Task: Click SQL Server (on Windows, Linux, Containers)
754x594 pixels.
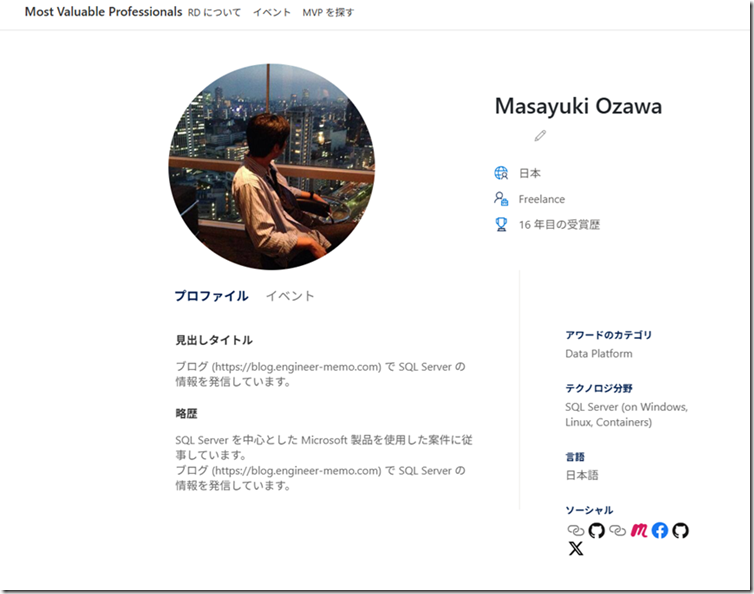Action: tap(627, 415)
